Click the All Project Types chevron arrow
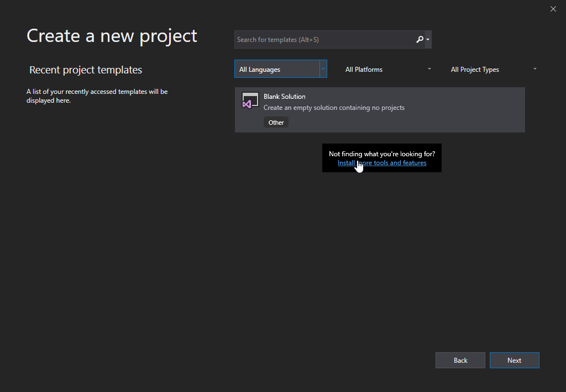This screenshot has width=566, height=392. (x=534, y=69)
